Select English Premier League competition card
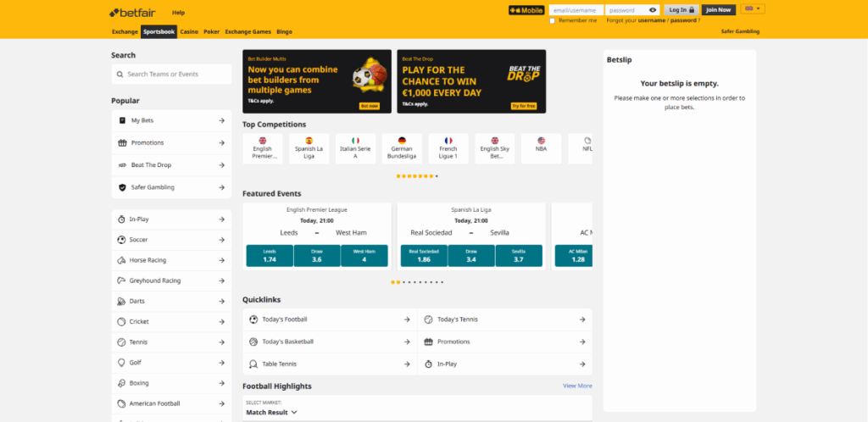 coord(263,149)
